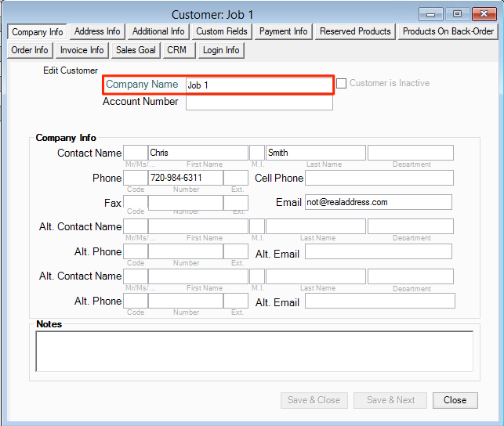Go to Reserved Products tab
Viewport: 504px width, 426px height.
[355, 31]
